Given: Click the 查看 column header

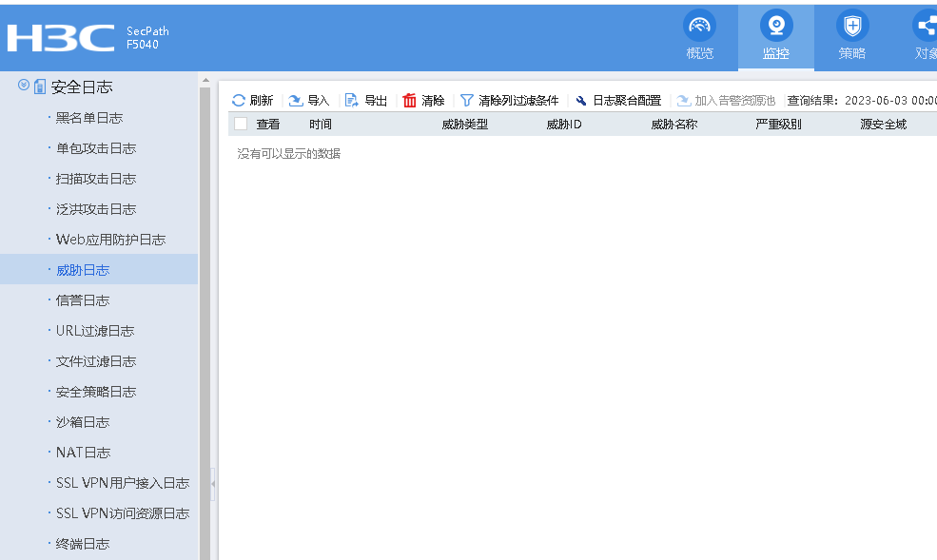Looking at the screenshot, I should tap(267, 125).
